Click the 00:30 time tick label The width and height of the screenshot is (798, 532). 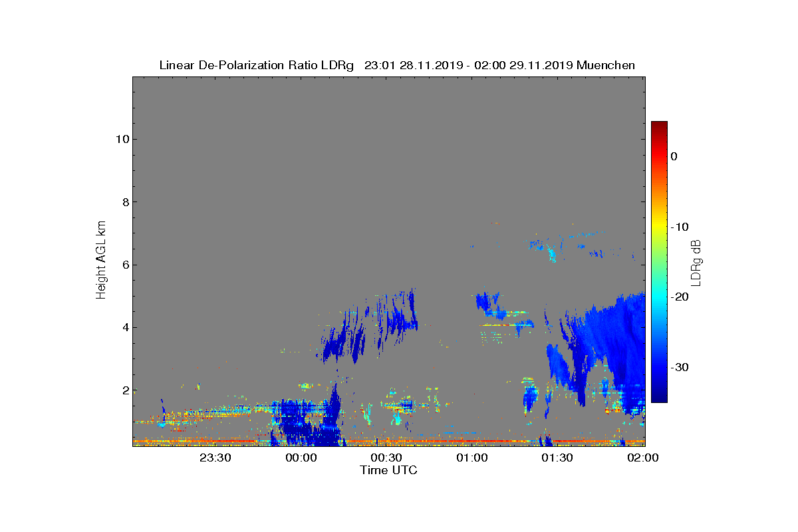(x=386, y=458)
